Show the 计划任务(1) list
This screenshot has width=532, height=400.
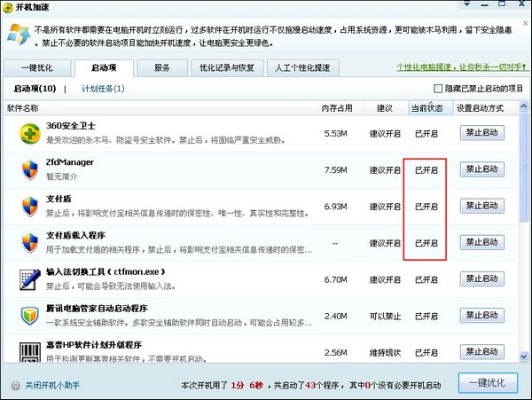click(103, 89)
